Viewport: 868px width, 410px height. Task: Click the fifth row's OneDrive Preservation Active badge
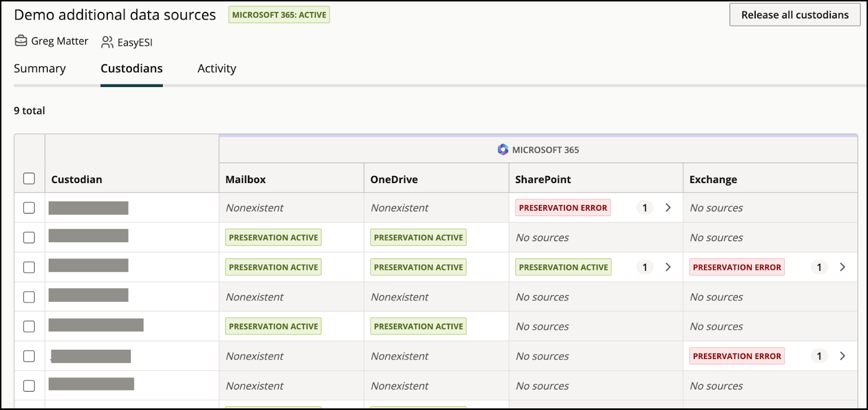tap(418, 326)
